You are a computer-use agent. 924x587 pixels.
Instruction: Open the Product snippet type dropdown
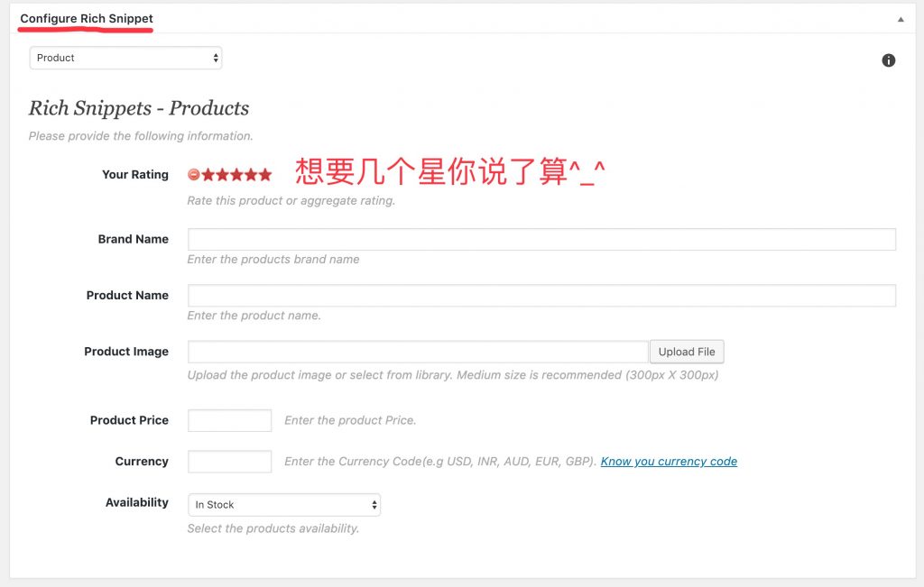pyautogui.click(x=125, y=58)
